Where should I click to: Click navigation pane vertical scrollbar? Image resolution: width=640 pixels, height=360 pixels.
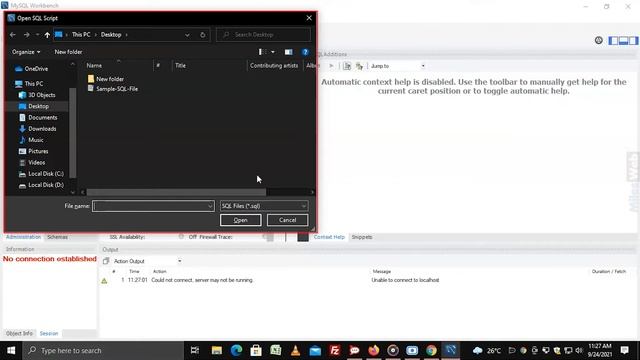tap(73, 133)
